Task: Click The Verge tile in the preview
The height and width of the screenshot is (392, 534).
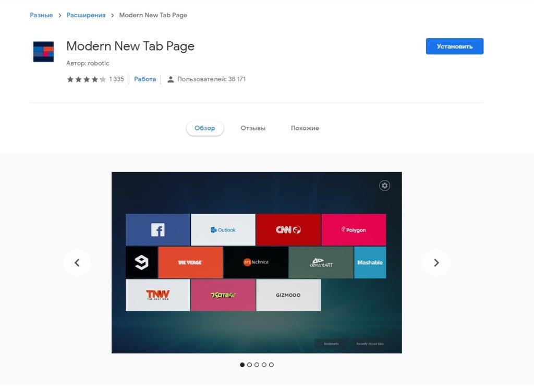Action: click(190, 262)
